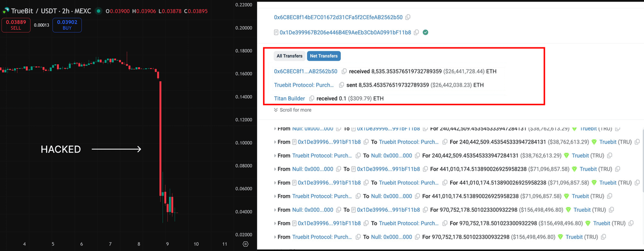This screenshot has width=644, height=251.
Task: Select the Net Transfers tab
Action: click(324, 56)
